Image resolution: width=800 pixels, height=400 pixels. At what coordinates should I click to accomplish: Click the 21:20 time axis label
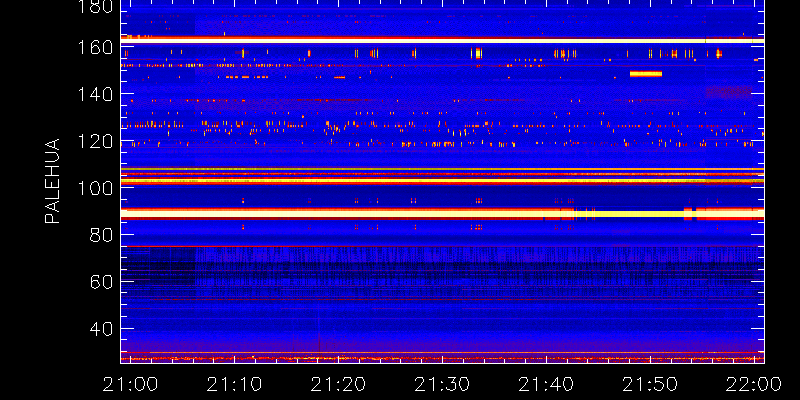[338, 384]
